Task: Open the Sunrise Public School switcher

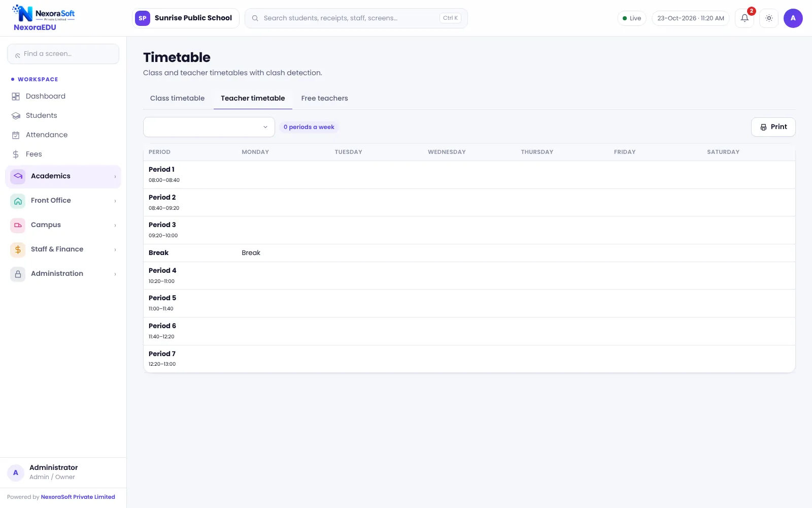Action: click(186, 18)
